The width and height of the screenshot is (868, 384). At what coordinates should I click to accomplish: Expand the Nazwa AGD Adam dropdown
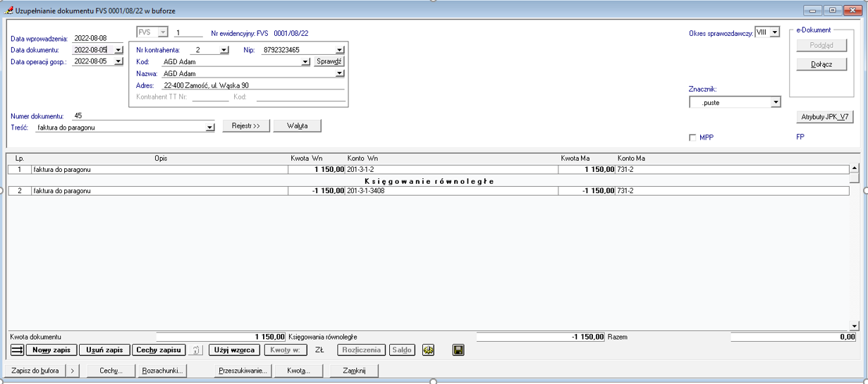pos(340,73)
